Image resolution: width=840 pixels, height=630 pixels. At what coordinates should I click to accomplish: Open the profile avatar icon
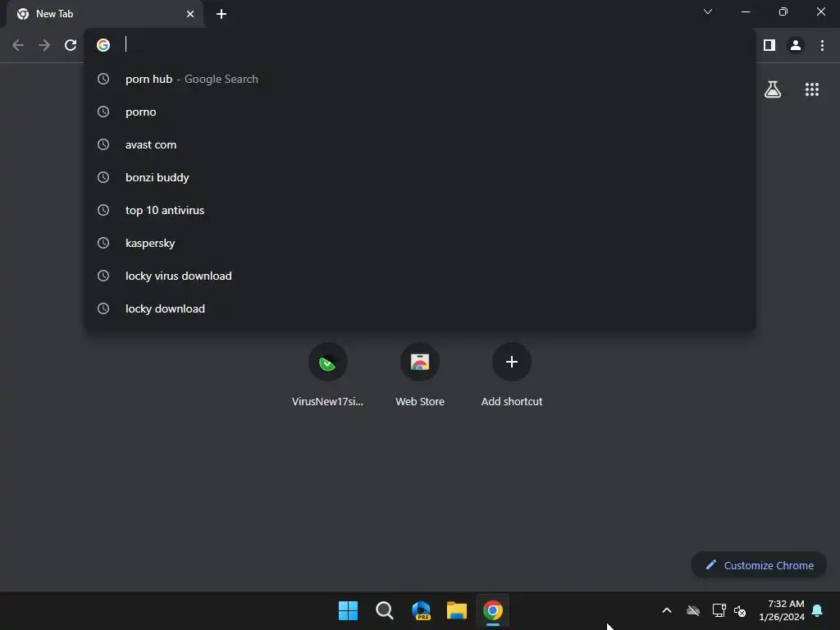(x=796, y=45)
